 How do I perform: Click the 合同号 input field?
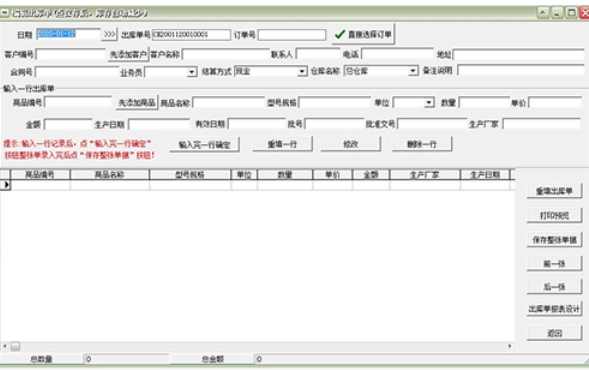click(77, 72)
